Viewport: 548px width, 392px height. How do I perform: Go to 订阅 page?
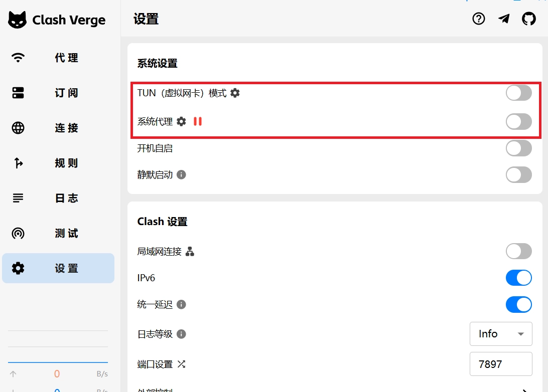(58, 93)
